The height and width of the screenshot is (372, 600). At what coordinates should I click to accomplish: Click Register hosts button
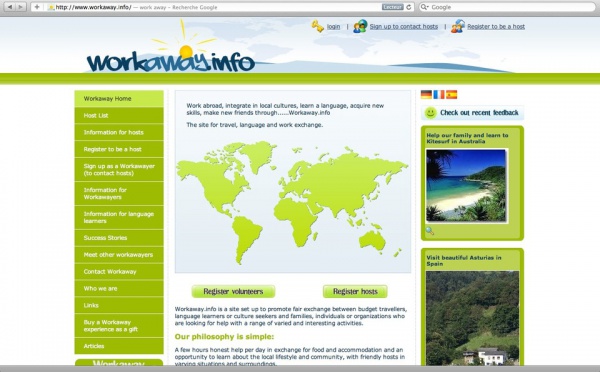click(x=355, y=291)
